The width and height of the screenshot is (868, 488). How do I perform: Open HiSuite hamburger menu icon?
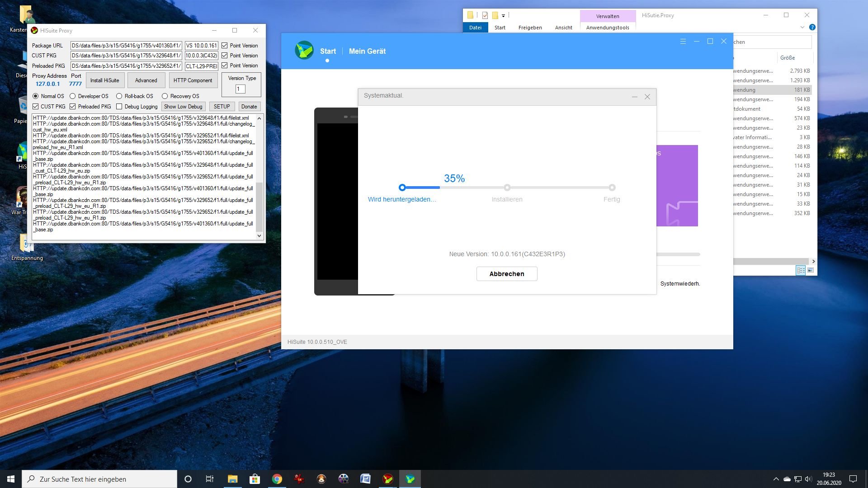(683, 42)
